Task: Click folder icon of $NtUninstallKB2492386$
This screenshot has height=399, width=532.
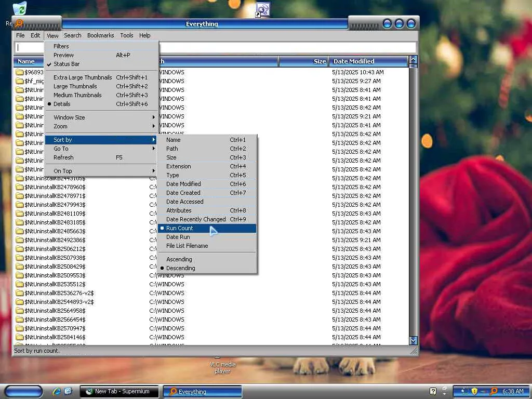Action: 20,240
